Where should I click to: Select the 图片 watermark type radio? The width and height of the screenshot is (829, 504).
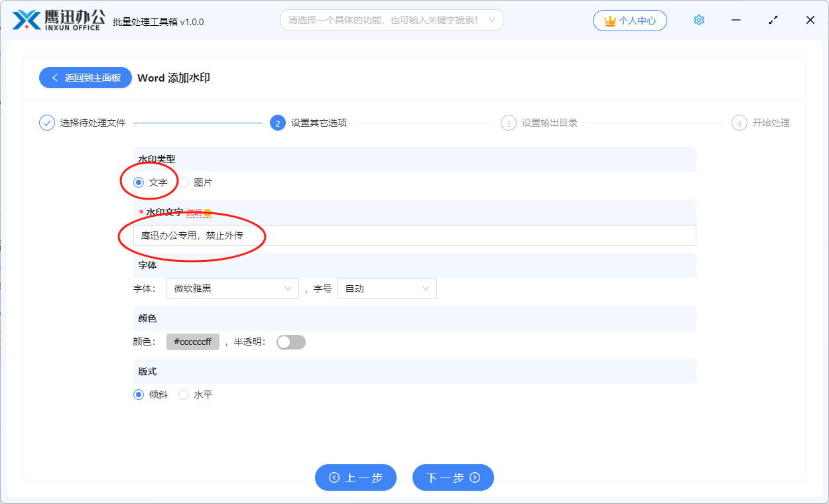point(184,182)
